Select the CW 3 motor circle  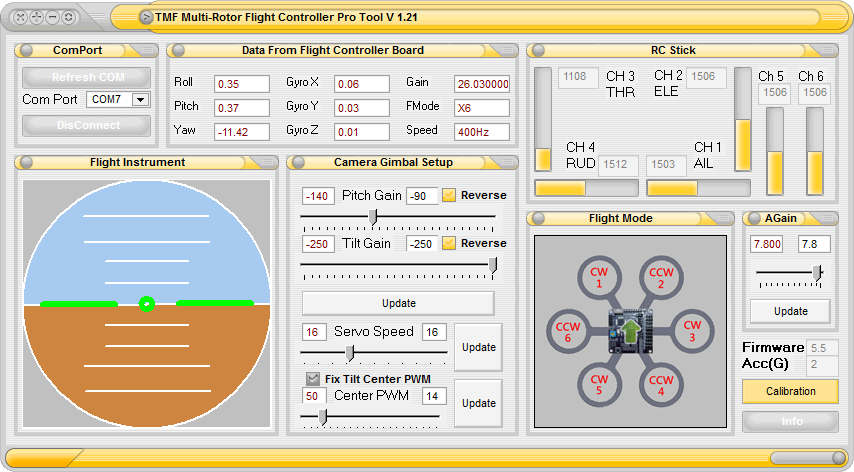691,331
